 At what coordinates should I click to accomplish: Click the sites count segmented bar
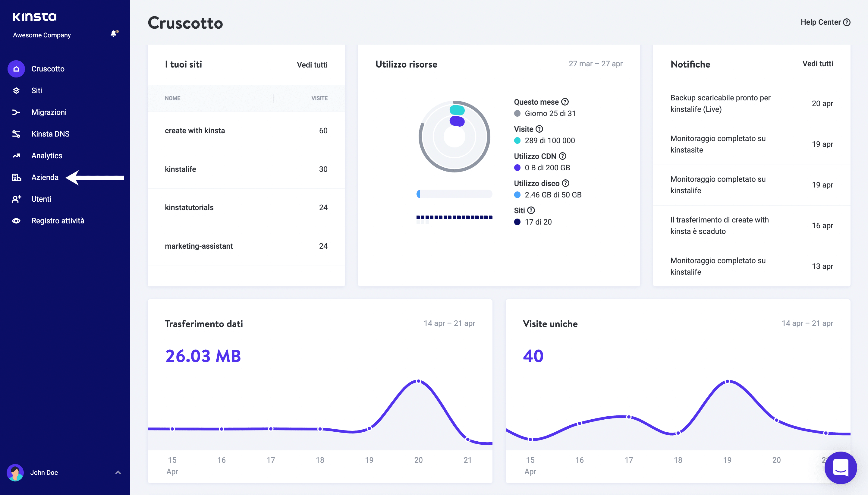pyautogui.click(x=454, y=219)
